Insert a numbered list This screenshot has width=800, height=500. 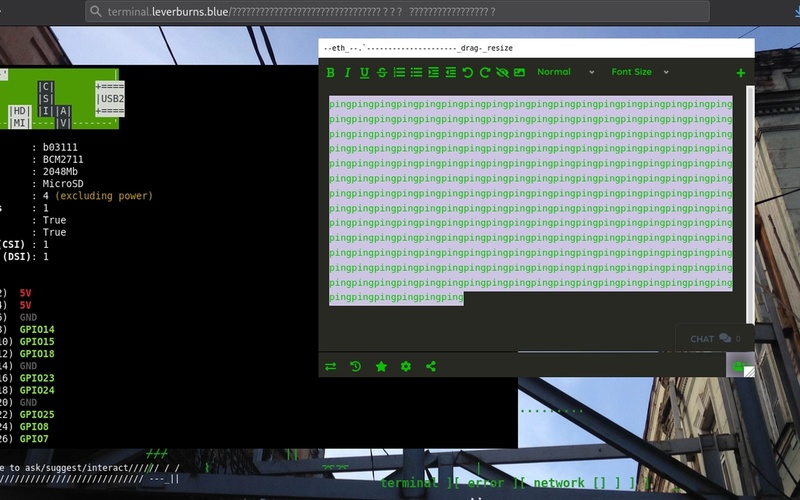[399, 72]
